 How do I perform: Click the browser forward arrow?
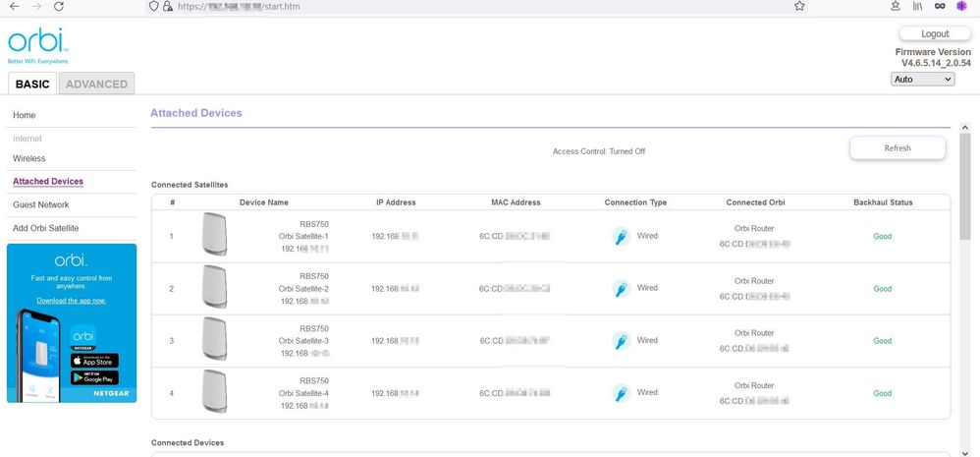(x=36, y=6)
